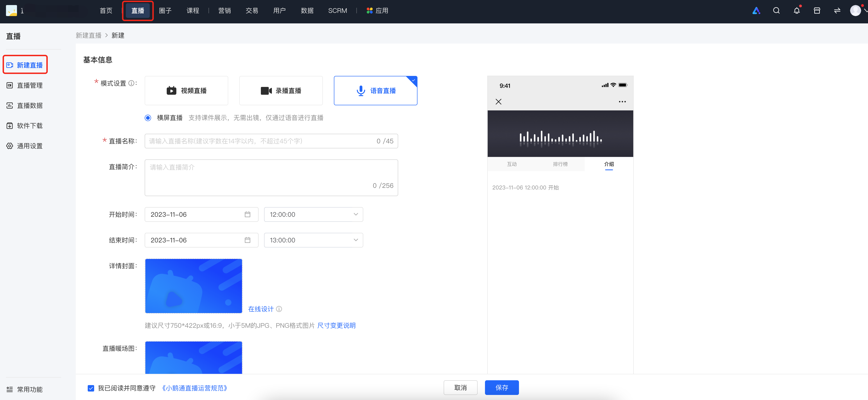Image resolution: width=868 pixels, height=400 pixels.
Task: Open 圈子 in top navigation
Action: click(x=165, y=11)
